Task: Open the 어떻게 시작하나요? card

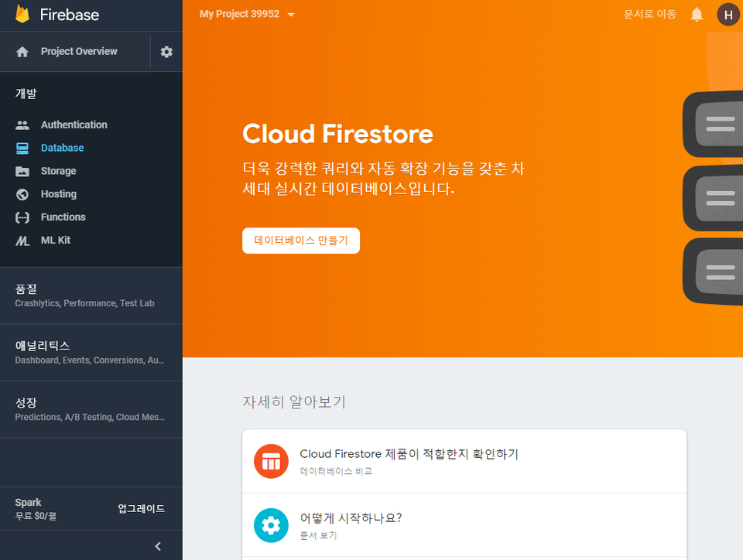Action: pyautogui.click(x=464, y=525)
